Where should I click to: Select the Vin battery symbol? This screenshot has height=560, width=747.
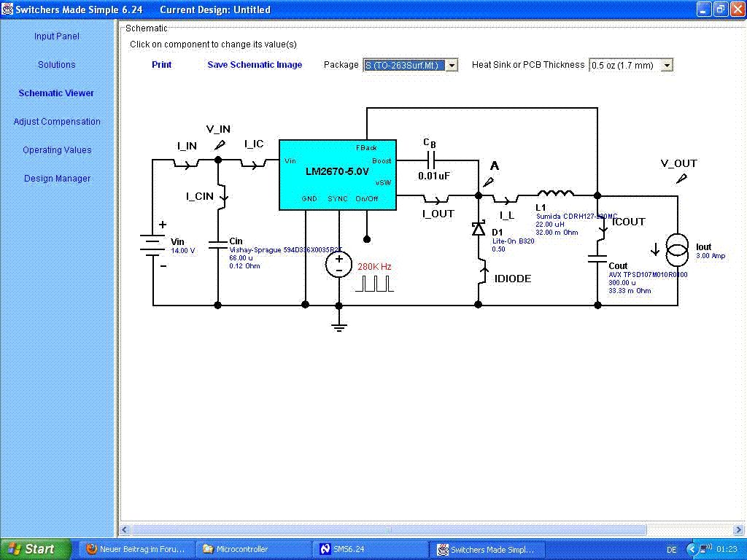click(x=152, y=245)
